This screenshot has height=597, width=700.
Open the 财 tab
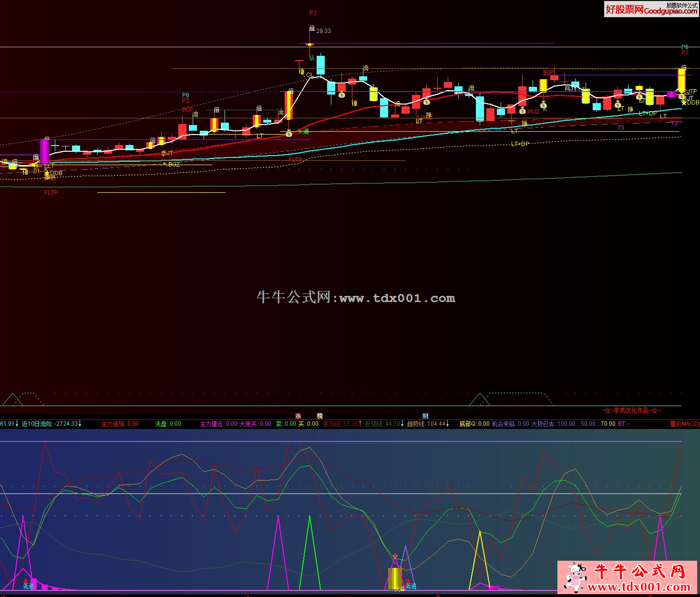coord(425,416)
